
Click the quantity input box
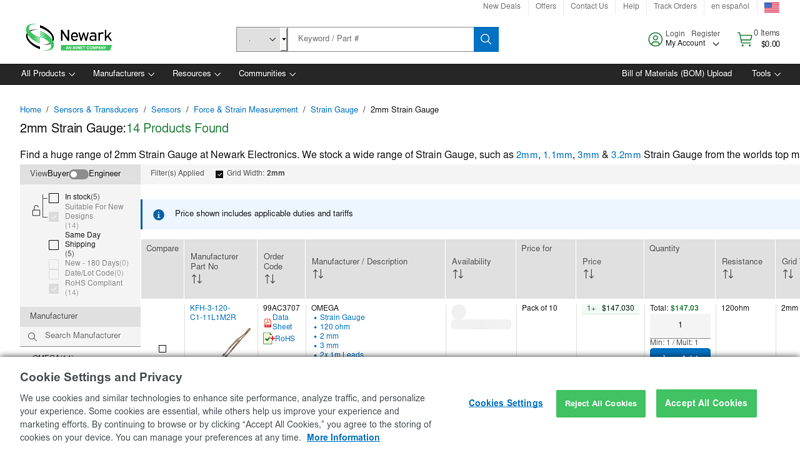[x=680, y=325]
